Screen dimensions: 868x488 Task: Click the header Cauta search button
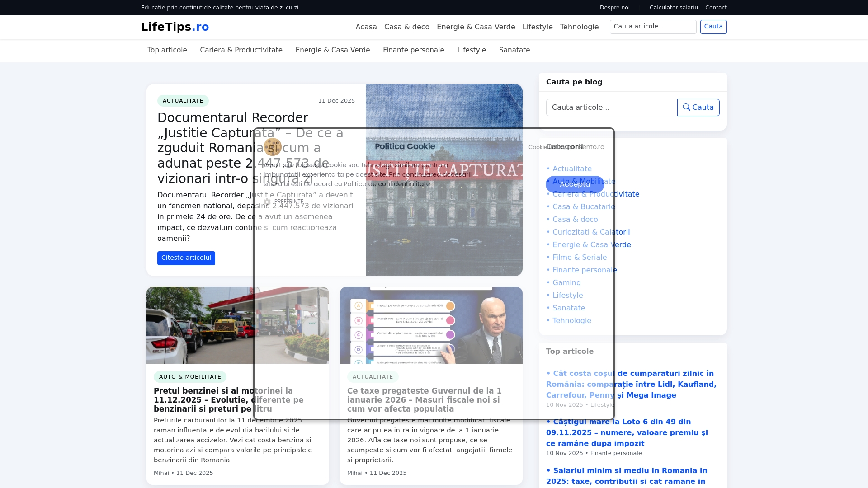point(713,27)
